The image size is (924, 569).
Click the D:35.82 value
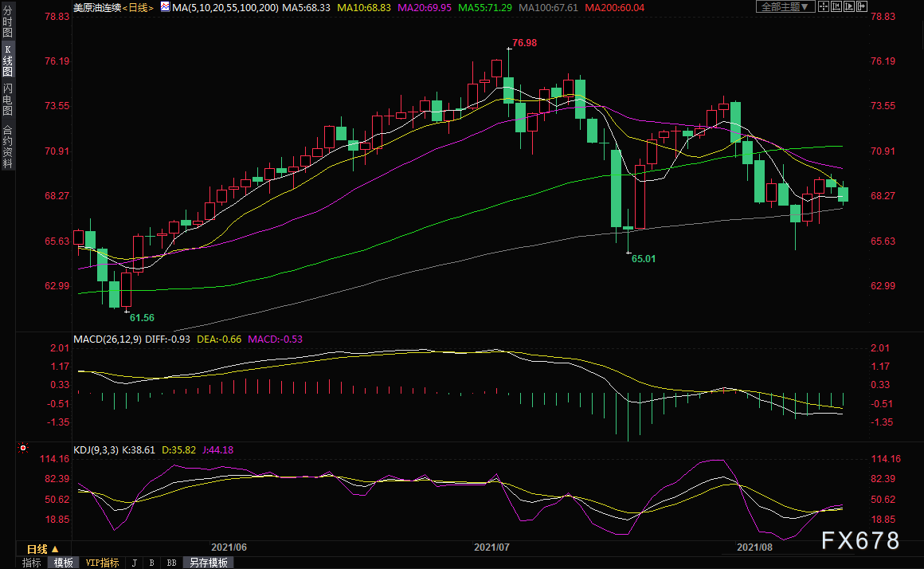point(178,450)
